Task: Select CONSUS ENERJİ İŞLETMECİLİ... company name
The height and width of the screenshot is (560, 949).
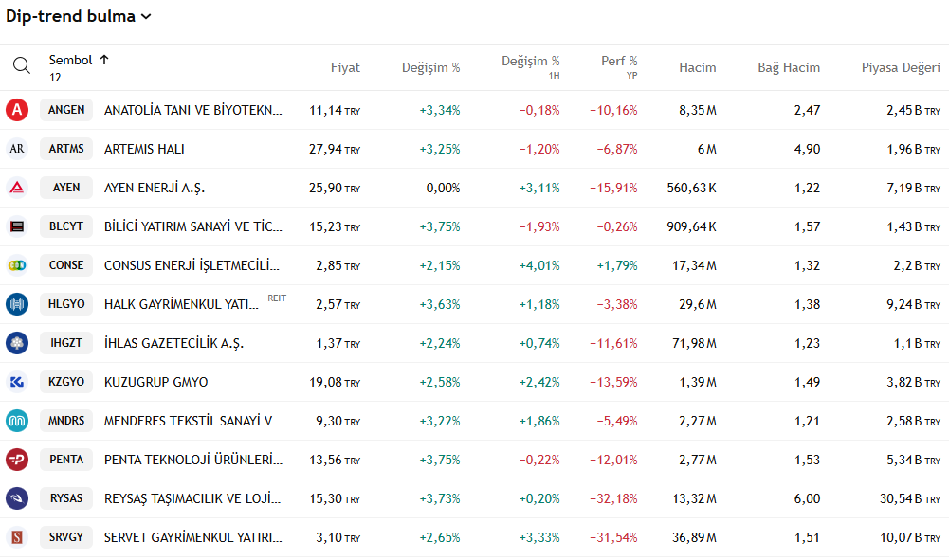Action: pos(192,265)
